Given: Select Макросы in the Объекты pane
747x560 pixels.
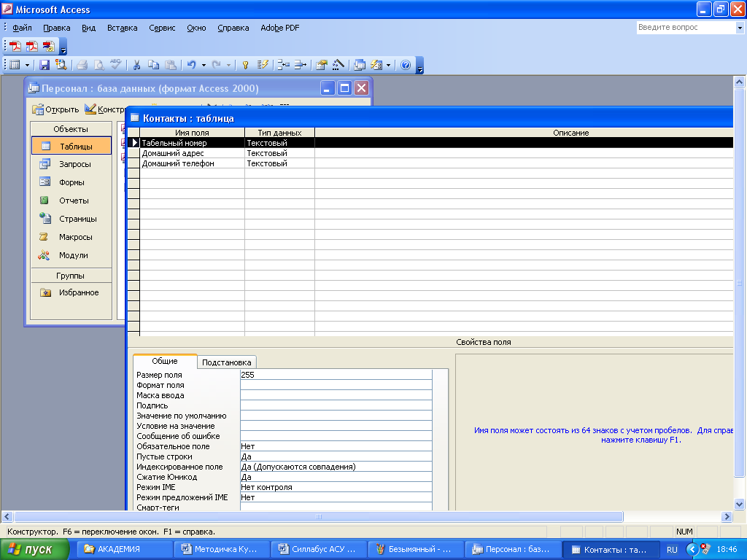Looking at the screenshot, I should pos(71,237).
